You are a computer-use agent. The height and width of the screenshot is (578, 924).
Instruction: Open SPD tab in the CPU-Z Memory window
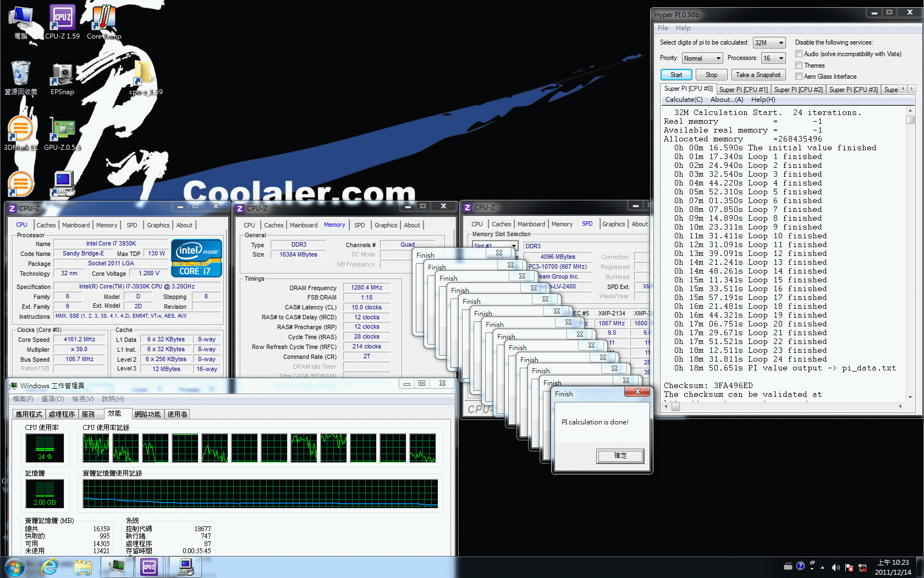tap(359, 225)
